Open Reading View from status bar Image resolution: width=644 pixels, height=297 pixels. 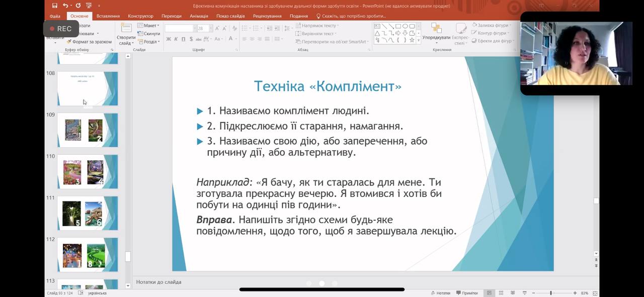pos(513,293)
